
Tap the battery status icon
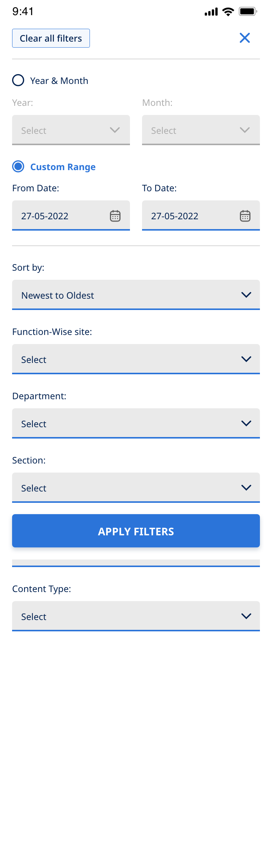(248, 12)
